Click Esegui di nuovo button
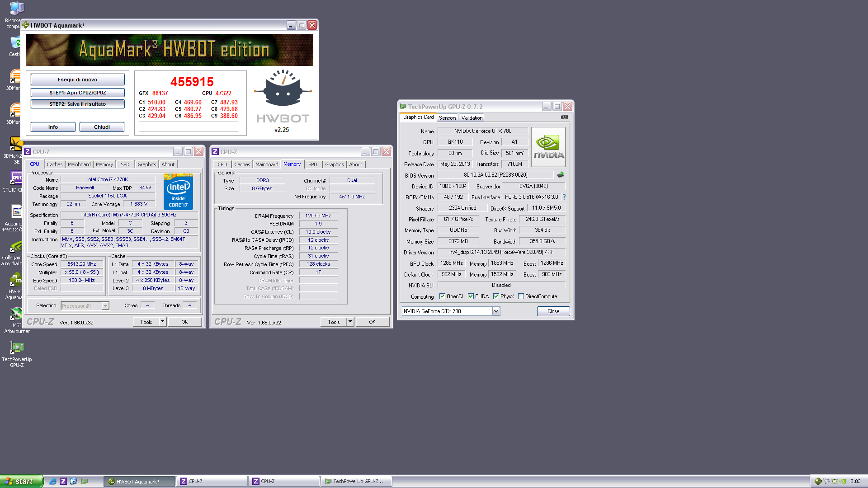This screenshot has height=488, width=868. pyautogui.click(x=77, y=80)
